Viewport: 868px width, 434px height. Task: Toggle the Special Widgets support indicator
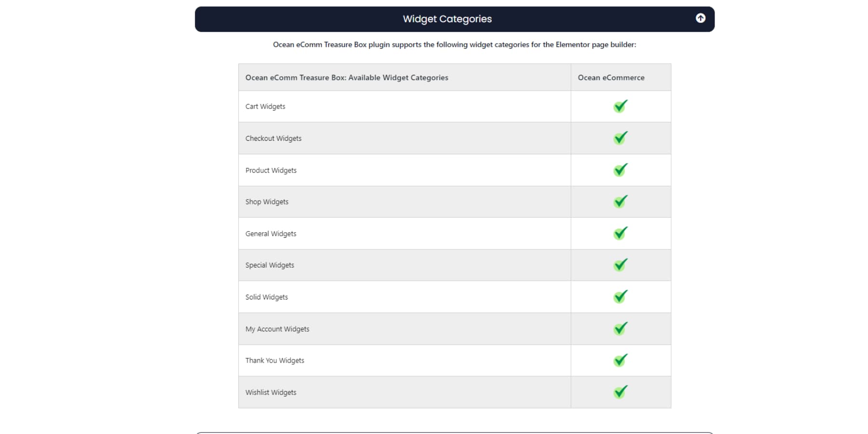click(621, 265)
